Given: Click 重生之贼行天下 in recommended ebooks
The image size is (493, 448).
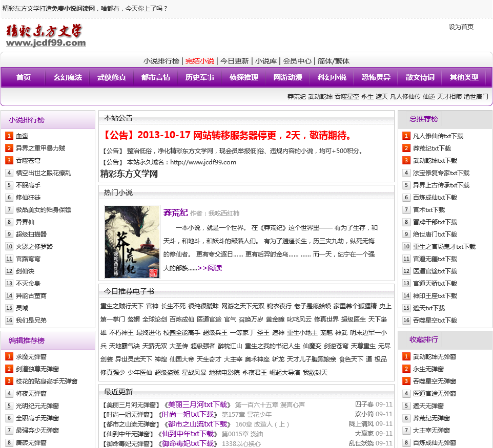Looking at the screenshot, I should 122,306.
